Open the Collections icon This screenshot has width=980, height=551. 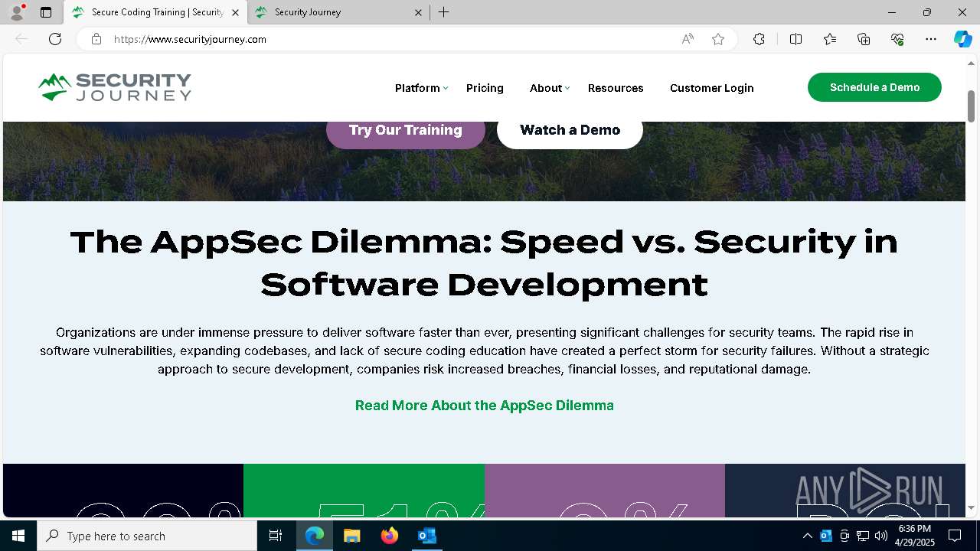coord(864,39)
